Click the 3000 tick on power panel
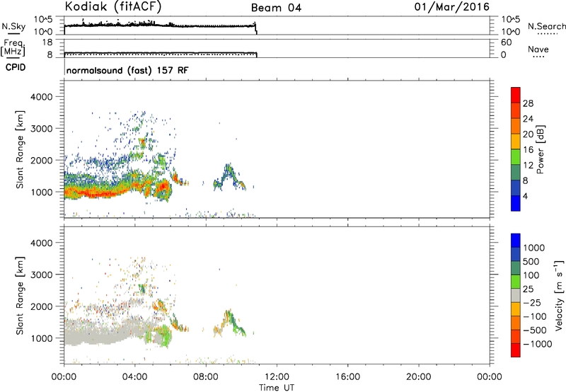 (x=41, y=129)
